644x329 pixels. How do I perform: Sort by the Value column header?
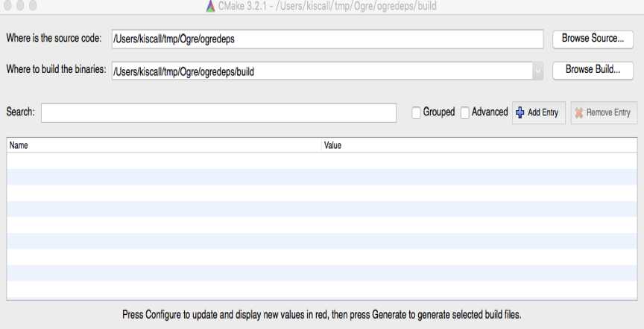click(x=479, y=145)
